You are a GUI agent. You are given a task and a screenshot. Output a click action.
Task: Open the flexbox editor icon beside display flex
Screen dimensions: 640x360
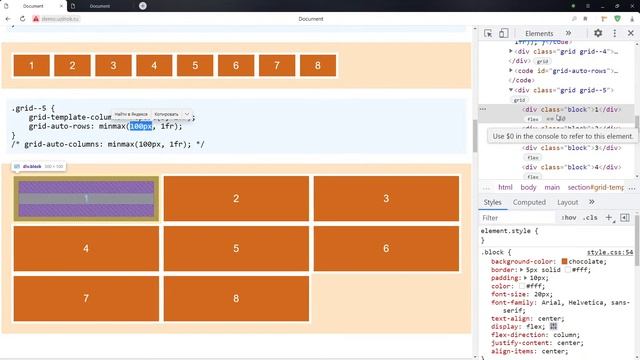tap(553, 327)
